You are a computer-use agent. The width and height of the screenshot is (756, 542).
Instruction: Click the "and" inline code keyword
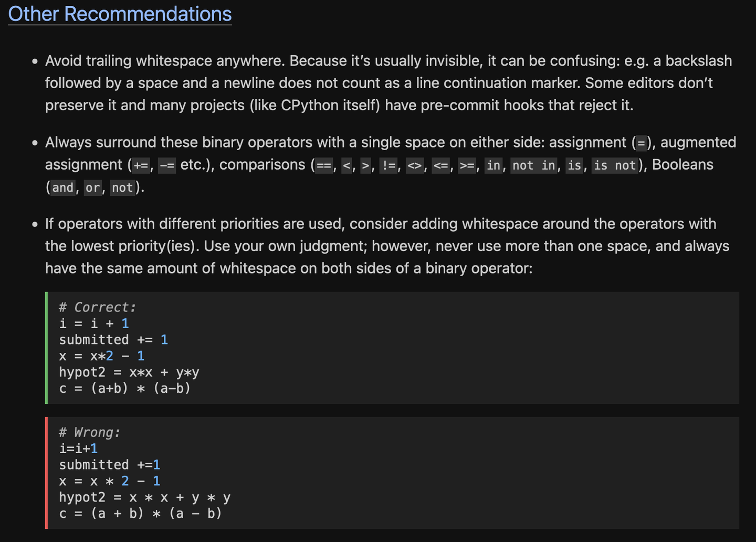pyautogui.click(x=63, y=187)
